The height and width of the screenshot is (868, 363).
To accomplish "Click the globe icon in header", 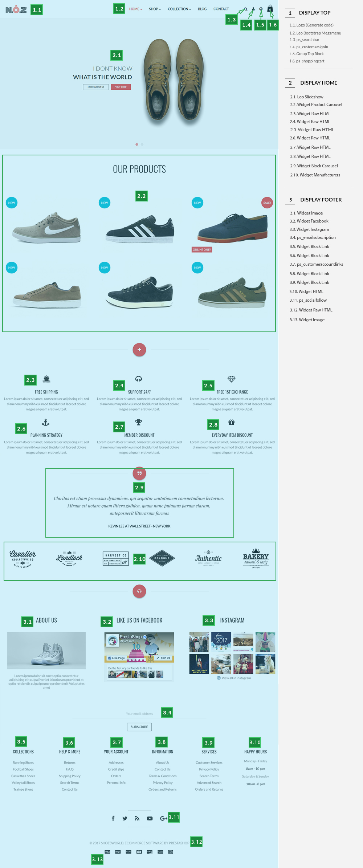I will coord(261,9).
